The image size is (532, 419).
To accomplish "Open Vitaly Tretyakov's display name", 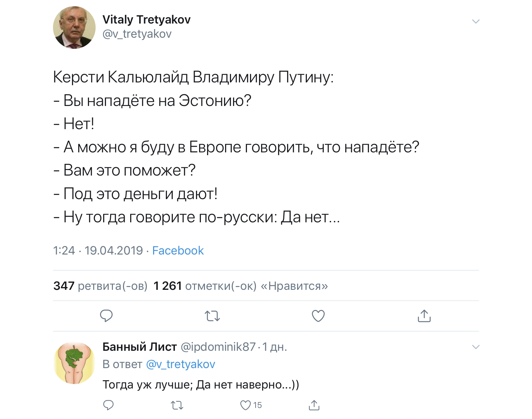I will [x=147, y=20].
